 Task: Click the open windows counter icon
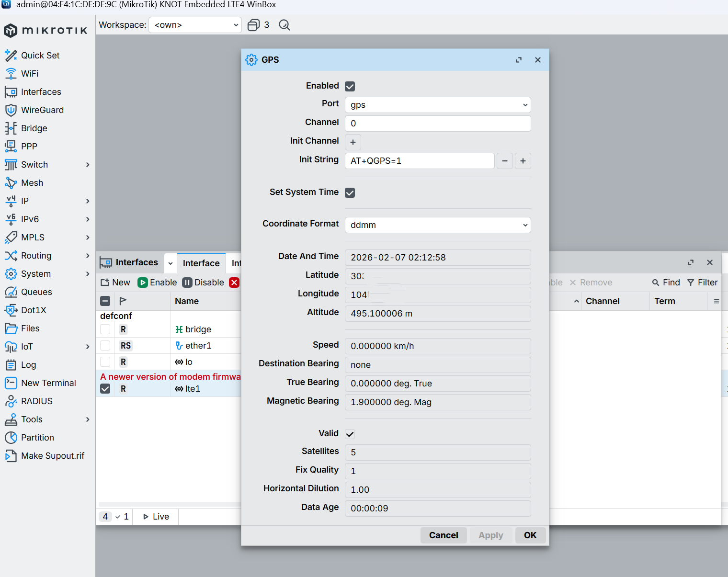point(254,25)
